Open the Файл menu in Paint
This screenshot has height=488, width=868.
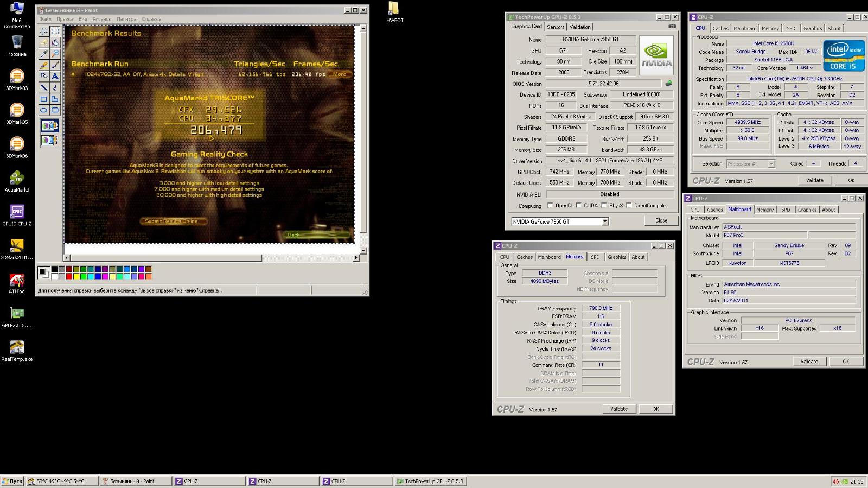tap(46, 19)
